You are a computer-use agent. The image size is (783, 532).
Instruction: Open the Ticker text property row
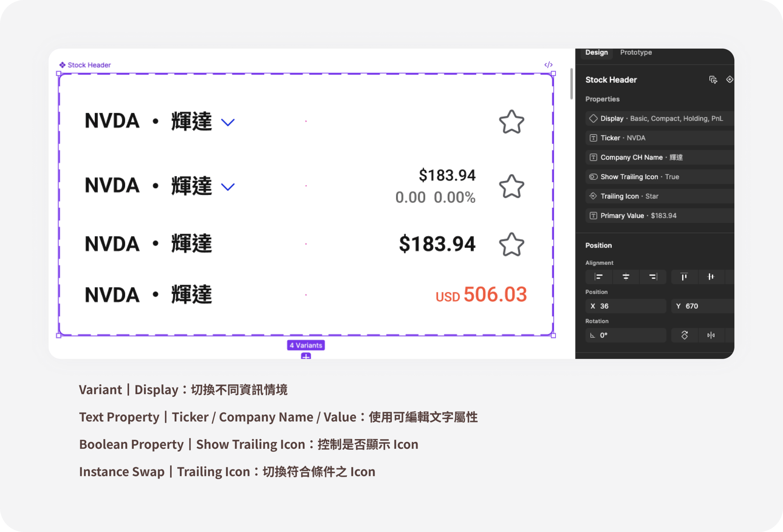660,138
